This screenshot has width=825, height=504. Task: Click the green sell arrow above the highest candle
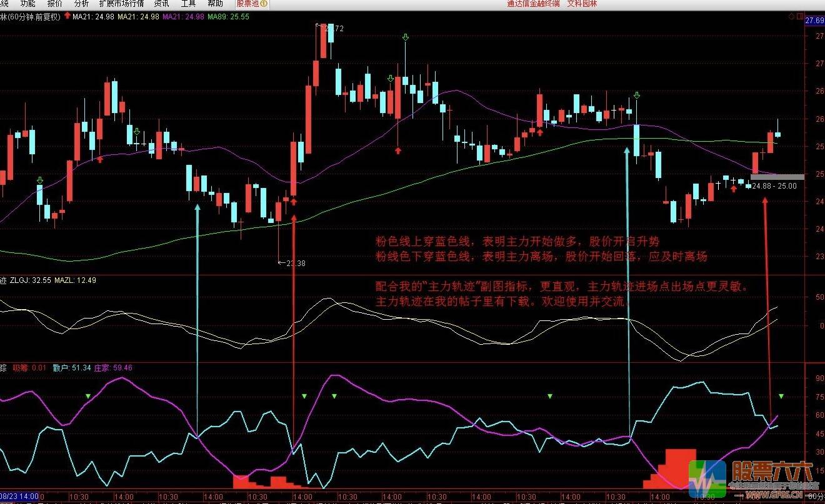point(405,37)
